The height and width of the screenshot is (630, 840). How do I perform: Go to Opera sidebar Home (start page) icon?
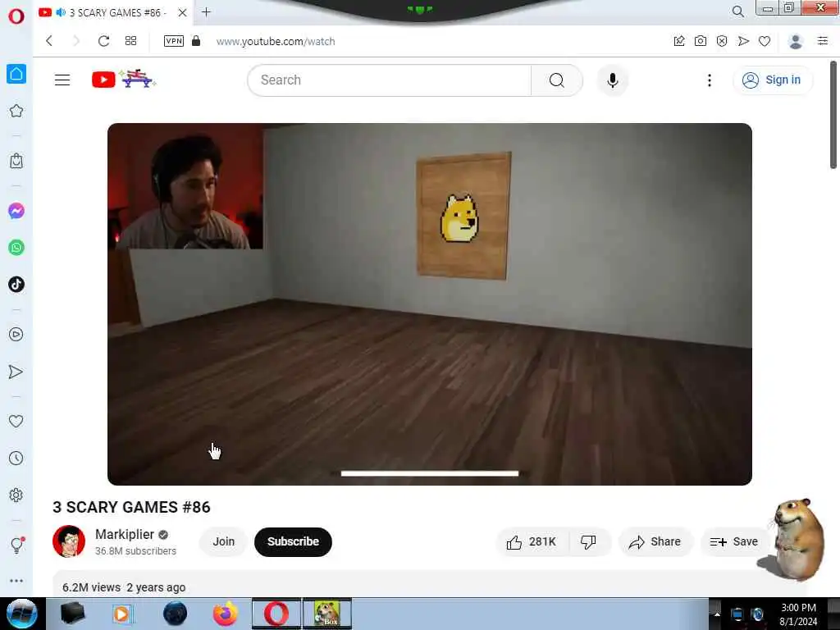(16, 74)
